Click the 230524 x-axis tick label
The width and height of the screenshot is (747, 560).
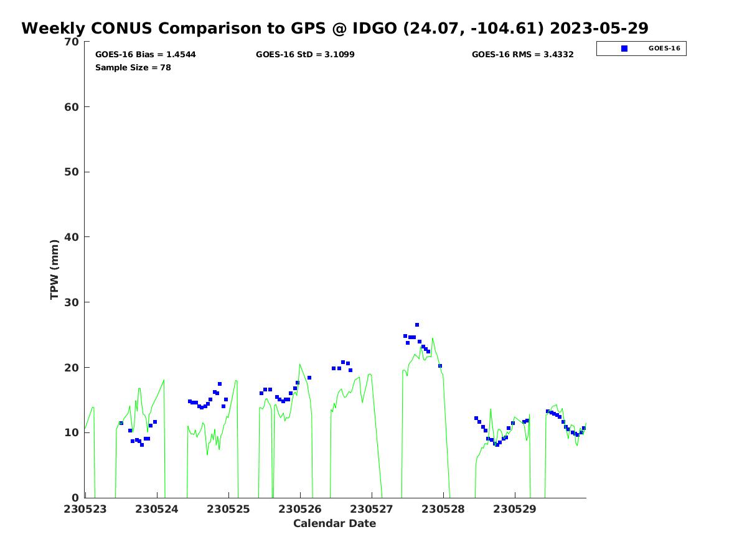(x=157, y=509)
